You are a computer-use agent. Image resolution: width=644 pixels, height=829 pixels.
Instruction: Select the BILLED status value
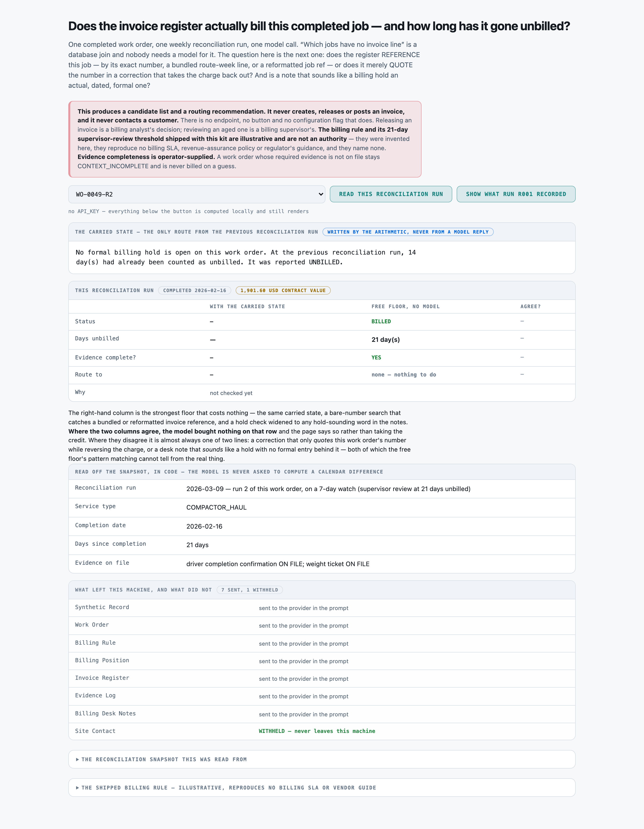click(381, 322)
